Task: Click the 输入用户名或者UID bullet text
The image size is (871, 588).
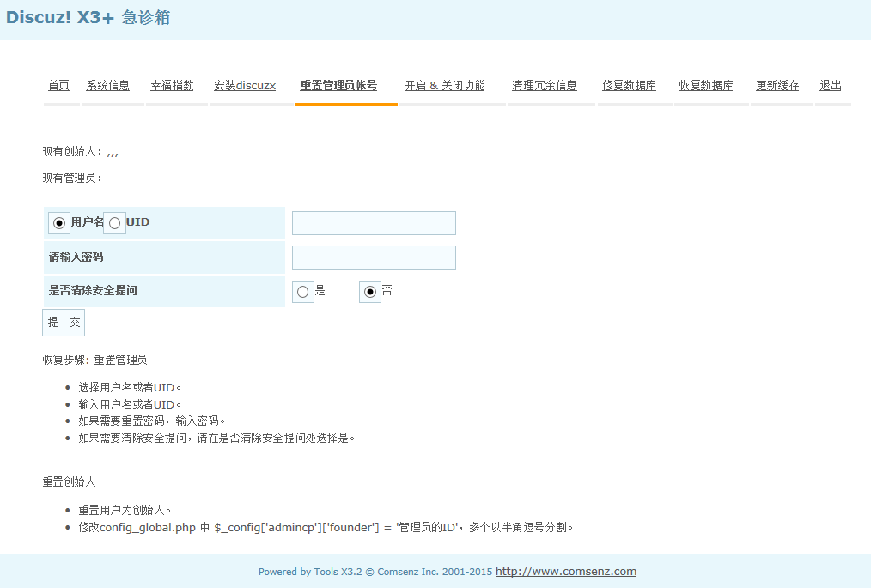Action: [x=130, y=405]
